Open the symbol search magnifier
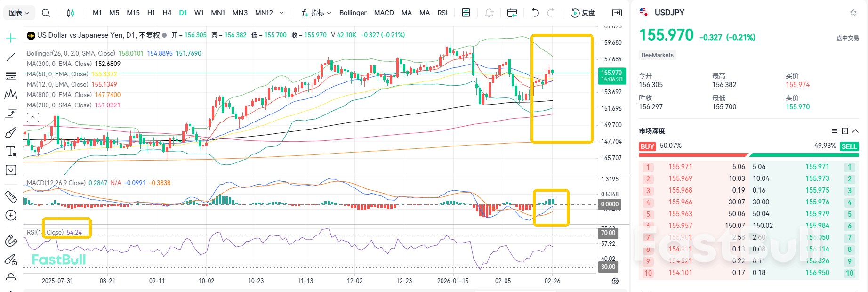Screen dimensions: 868x292 click(x=46, y=13)
